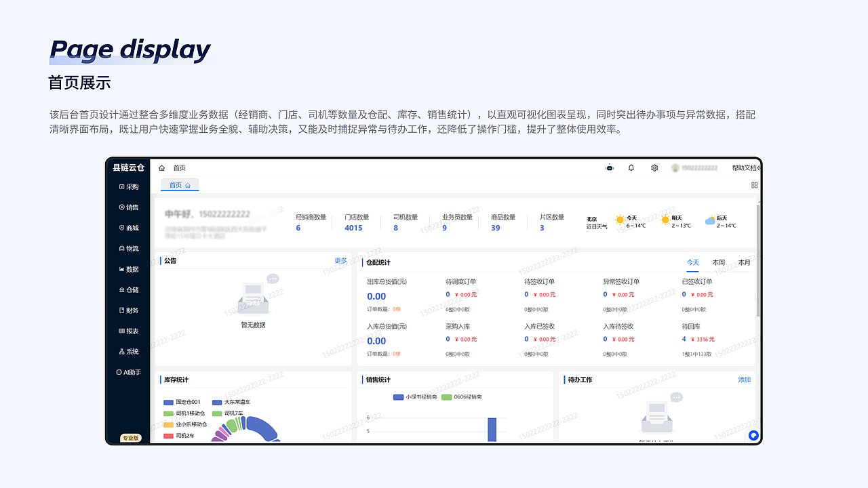The height and width of the screenshot is (488, 868).
Task: Click 添加 in the 待办工作 panel
Action: tap(744, 380)
